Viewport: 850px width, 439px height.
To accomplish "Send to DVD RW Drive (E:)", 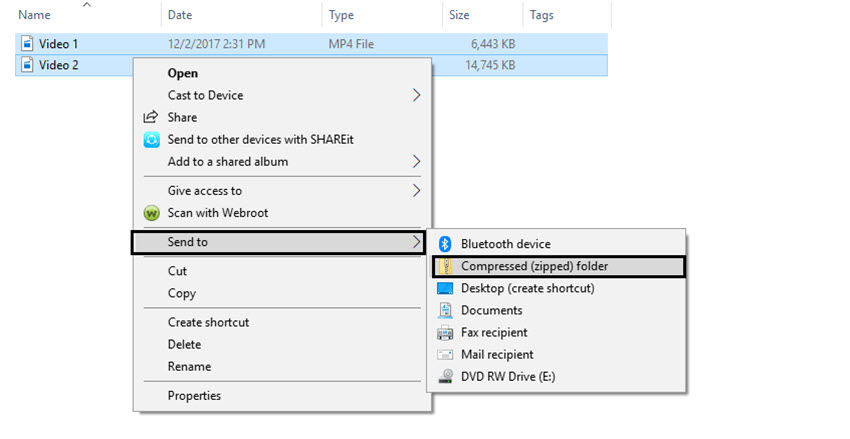I will [557, 376].
